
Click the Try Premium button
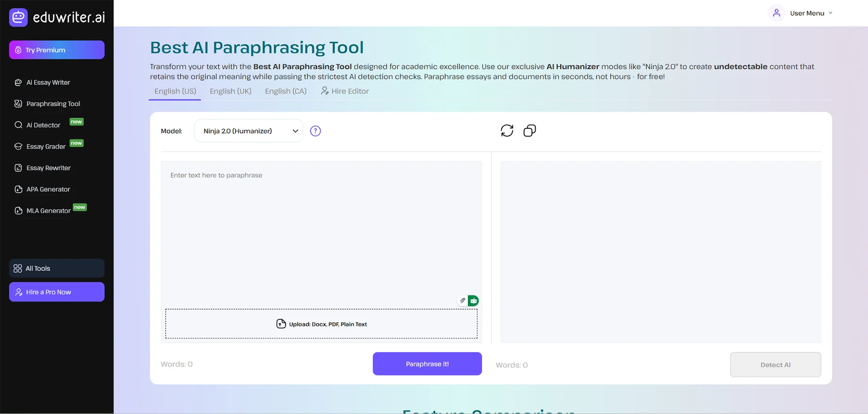[x=57, y=50]
